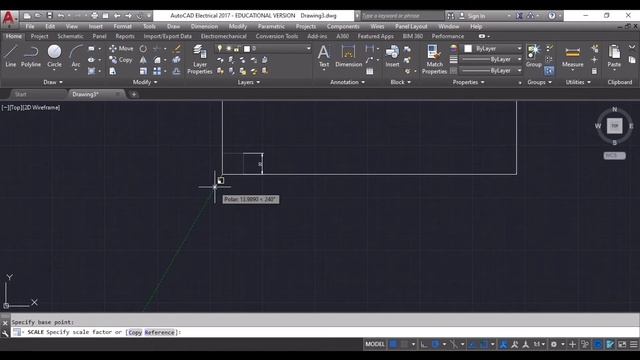Open the Schematic ribbon tab
Screen dimensions: 640x360
[70, 36]
